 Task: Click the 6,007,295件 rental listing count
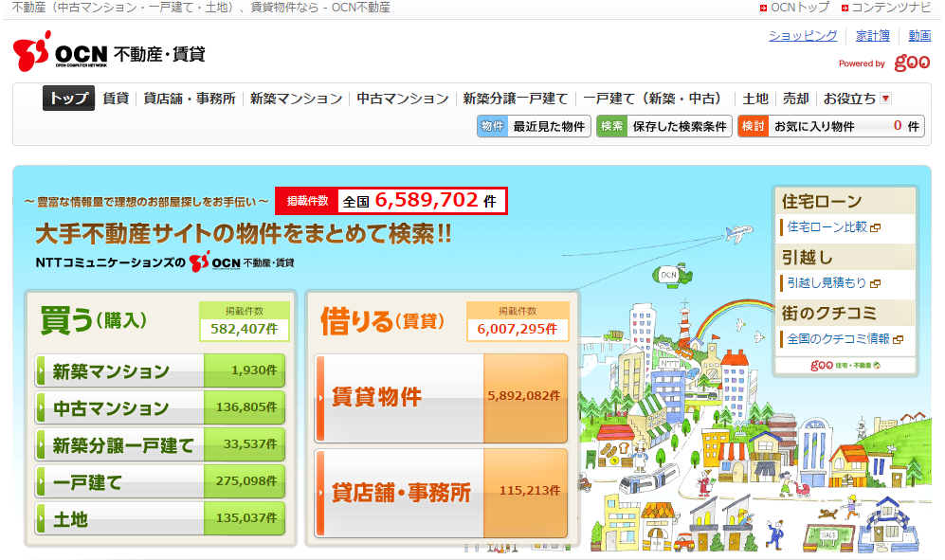[518, 329]
